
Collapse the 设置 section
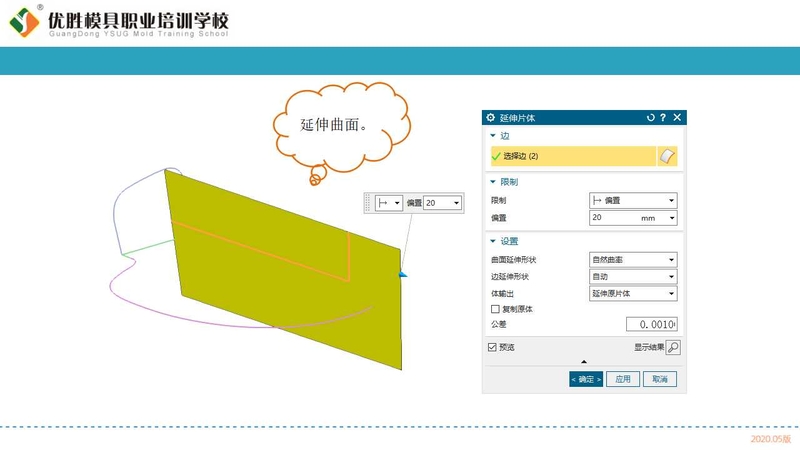click(493, 241)
